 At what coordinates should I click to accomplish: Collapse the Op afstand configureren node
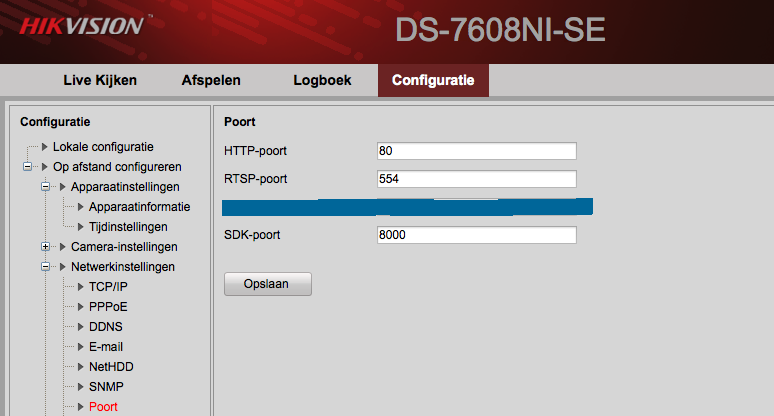coord(28,167)
